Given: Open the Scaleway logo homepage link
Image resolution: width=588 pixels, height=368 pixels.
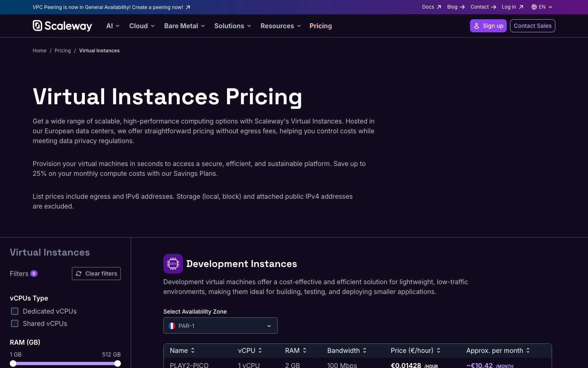Looking at the screenshot, I should (62, 26).
